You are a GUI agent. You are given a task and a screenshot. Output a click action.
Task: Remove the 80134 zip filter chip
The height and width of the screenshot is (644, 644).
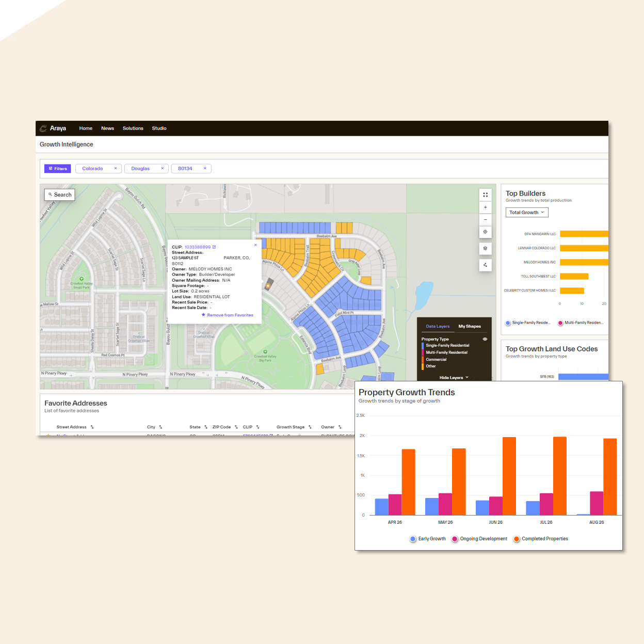tap(205, 169)
